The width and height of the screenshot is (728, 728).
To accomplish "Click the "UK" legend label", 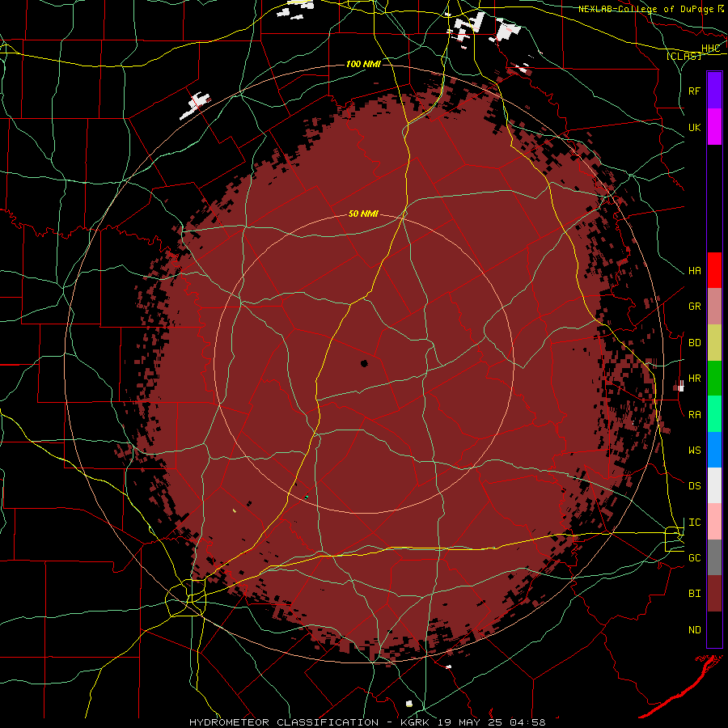I will pos(694,127).
